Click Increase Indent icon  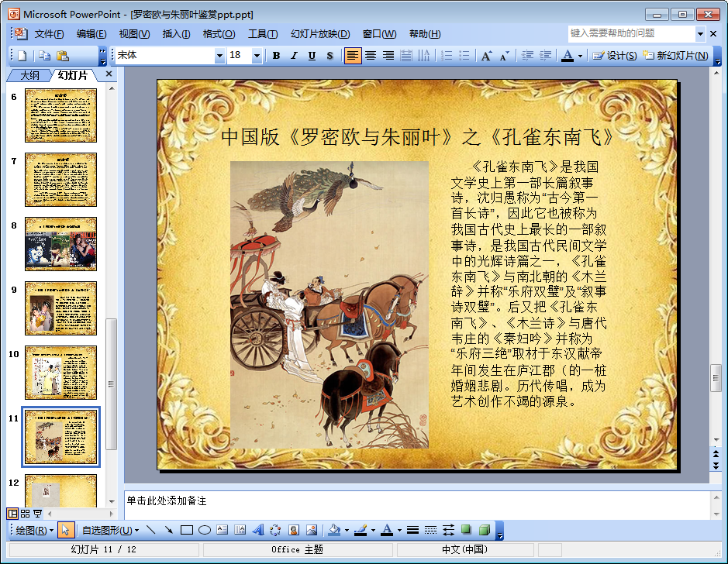click(545, 56)
